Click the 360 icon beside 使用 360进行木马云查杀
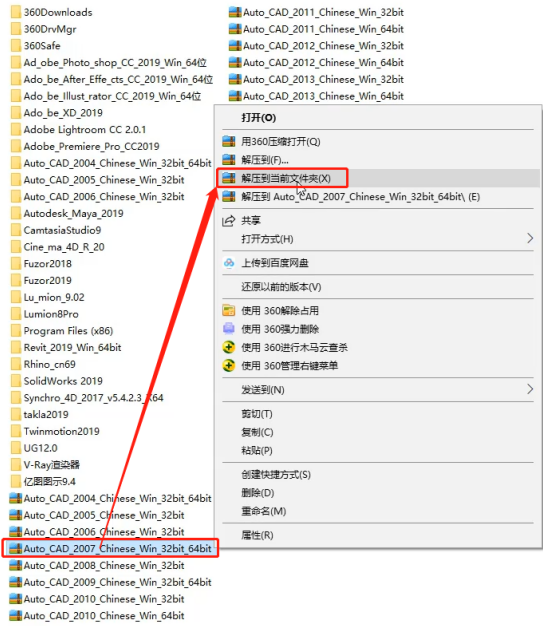This screenshot has width=543, height=626. pyautogui.click(x=229, y=347)
